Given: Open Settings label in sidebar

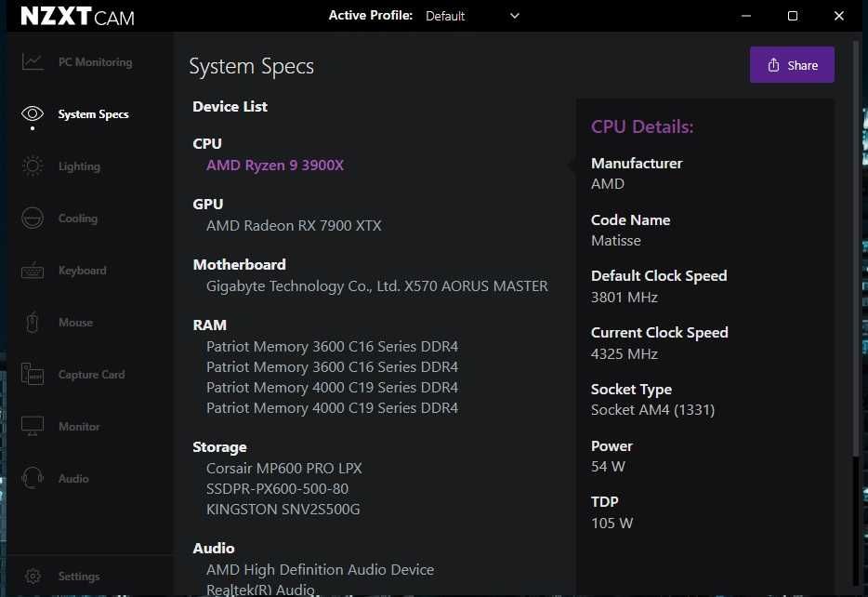Looking at the screenshot, I should tap(79, 576).
